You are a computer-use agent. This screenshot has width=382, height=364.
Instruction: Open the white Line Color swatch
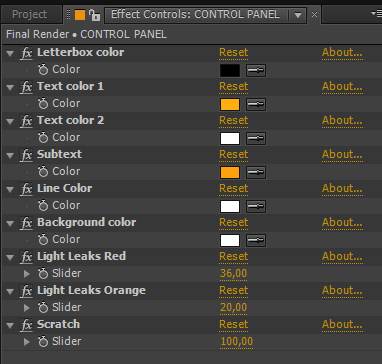click(x=230, y=207)
